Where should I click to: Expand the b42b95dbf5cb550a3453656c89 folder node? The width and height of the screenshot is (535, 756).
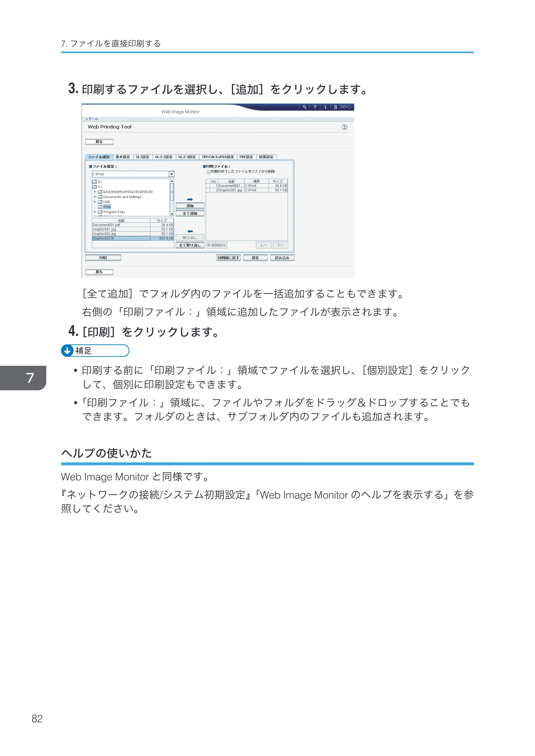95,192
